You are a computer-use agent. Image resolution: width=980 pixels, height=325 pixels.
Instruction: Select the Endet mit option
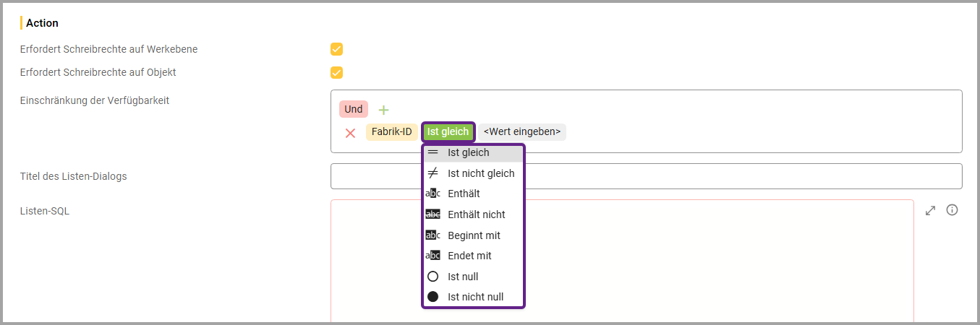(469, 256)
